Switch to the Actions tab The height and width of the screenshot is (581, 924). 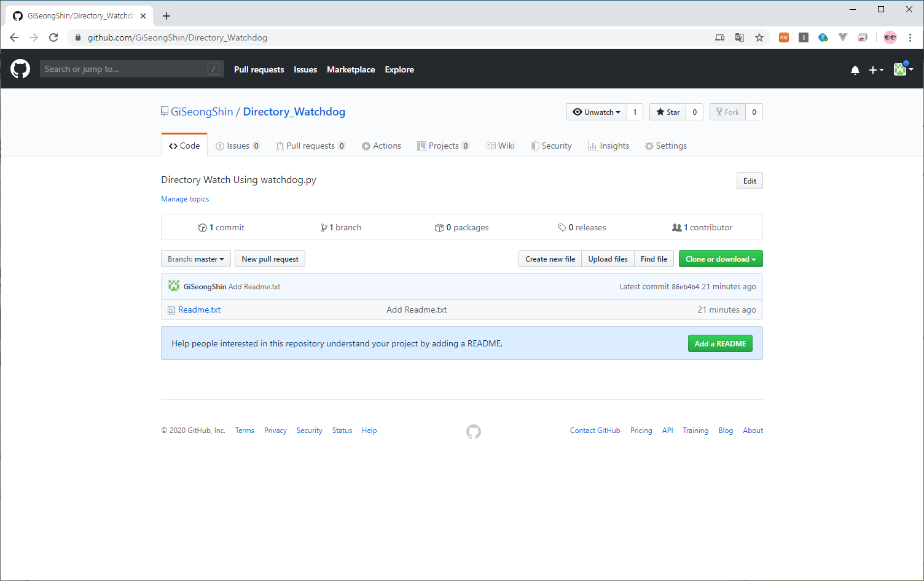[382, 146]
